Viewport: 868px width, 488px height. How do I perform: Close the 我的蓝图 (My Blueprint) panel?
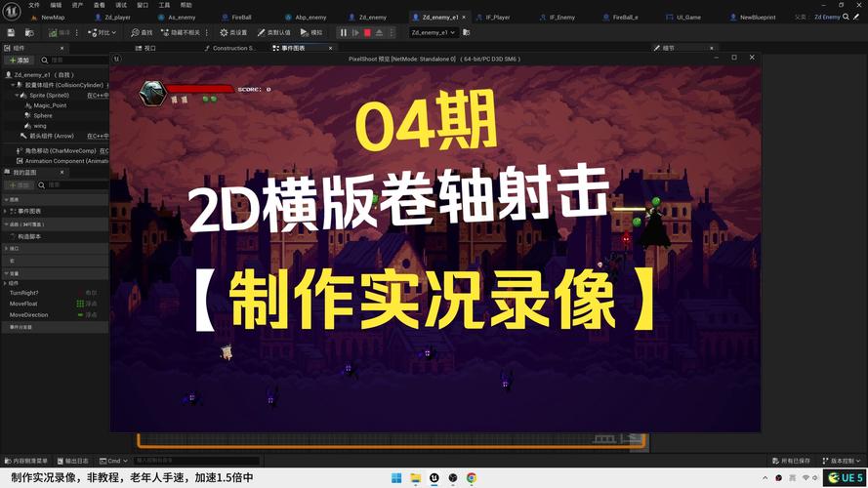62,173
